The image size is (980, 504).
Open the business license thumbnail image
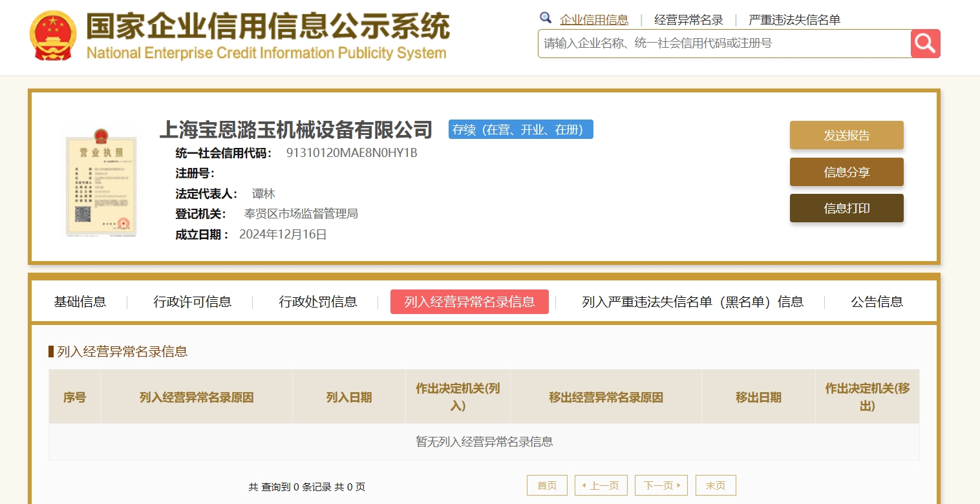102,182
